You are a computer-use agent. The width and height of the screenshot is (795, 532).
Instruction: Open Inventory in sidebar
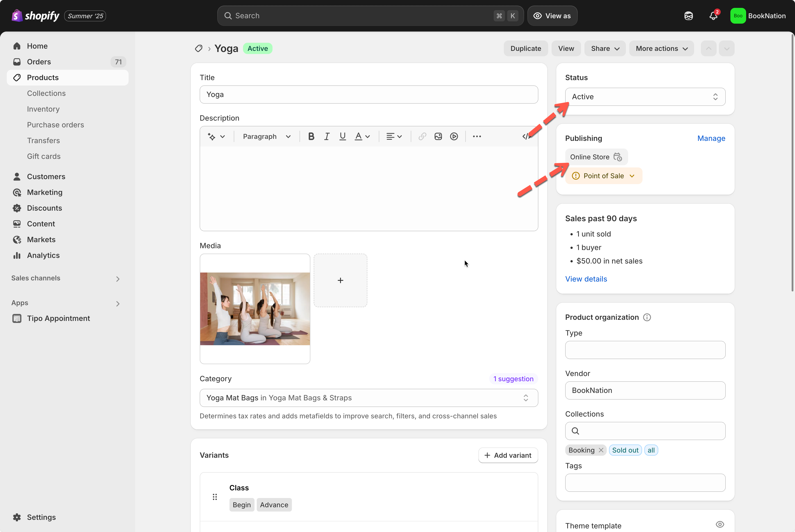[x=43, y=109]
